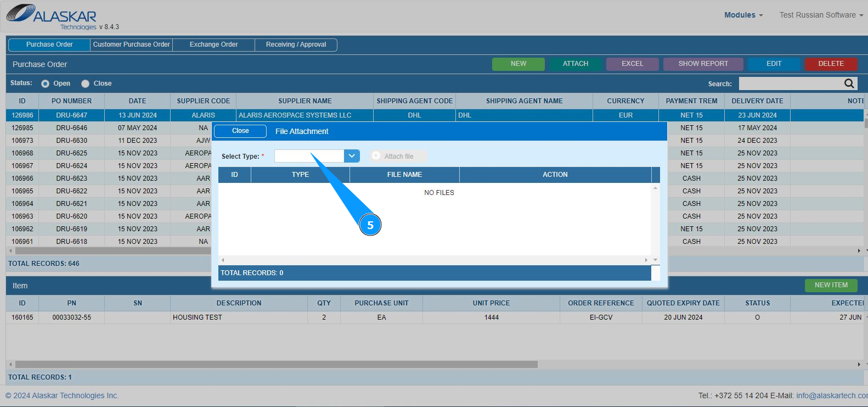Sort items by ORDER REFERENCE header
868x407 pixels.
click(x=601, y=303)
